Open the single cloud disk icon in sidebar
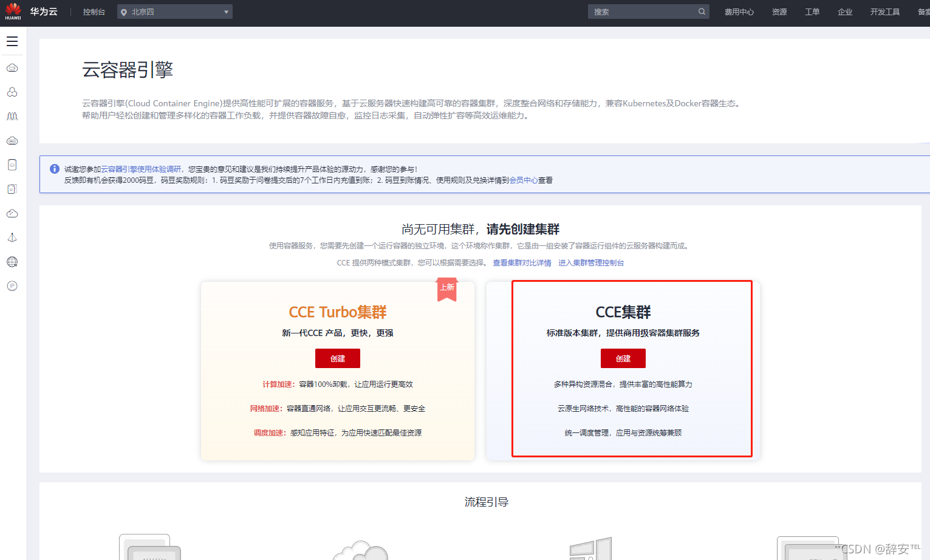The image size is (930, 560). coord(12,165)
